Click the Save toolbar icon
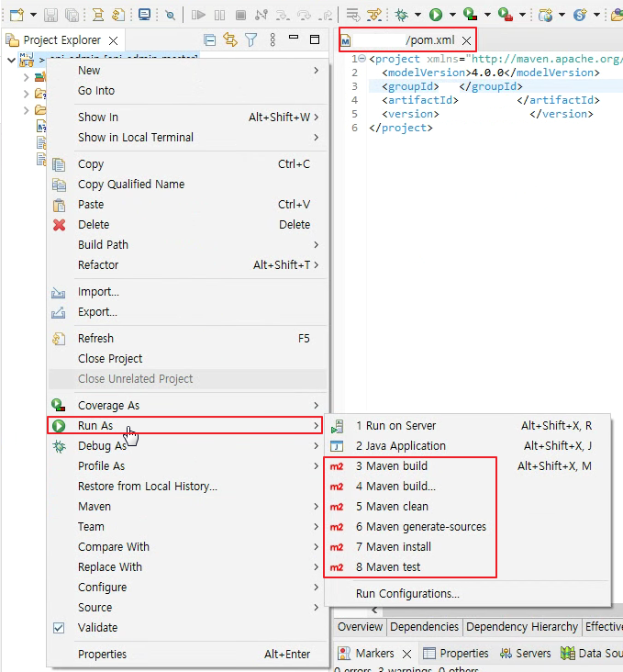 tap(51, 15)
